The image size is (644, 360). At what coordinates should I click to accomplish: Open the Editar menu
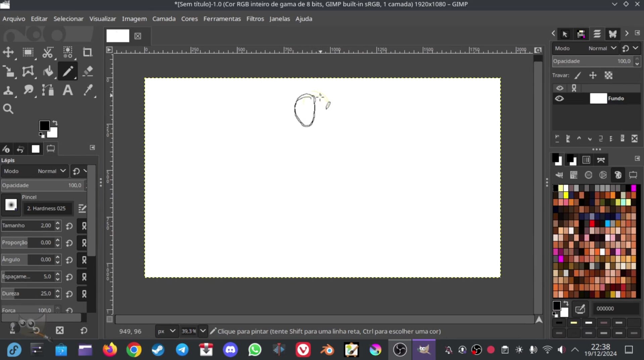[x=39, y=19]
